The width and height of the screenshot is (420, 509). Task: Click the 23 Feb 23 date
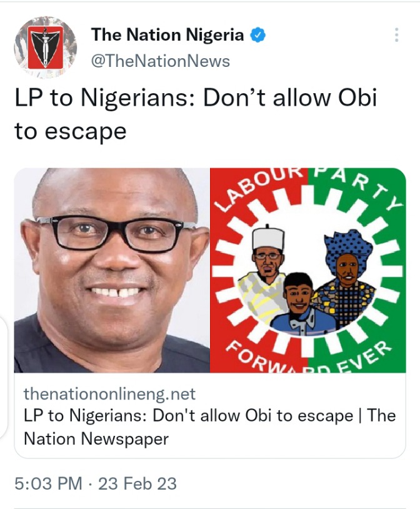click(x=137, y=483)
